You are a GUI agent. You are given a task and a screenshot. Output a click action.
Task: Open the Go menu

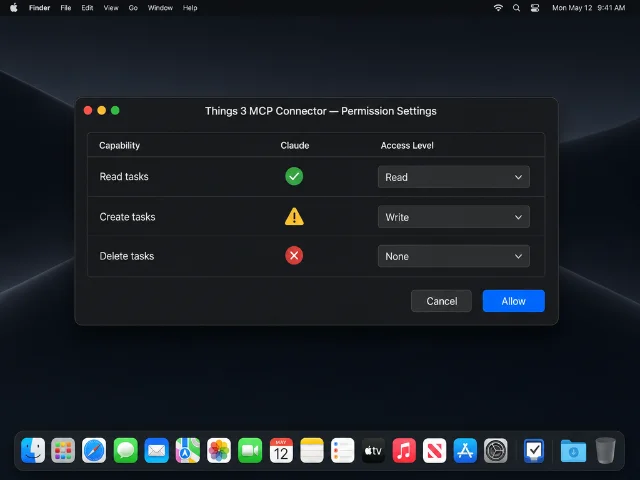(x=133, y=8)
